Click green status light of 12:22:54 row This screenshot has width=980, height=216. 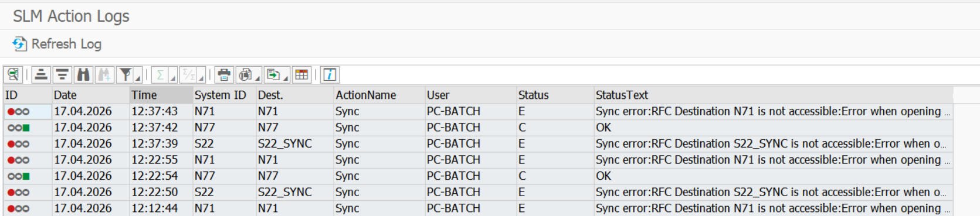(x=26, y=176)
